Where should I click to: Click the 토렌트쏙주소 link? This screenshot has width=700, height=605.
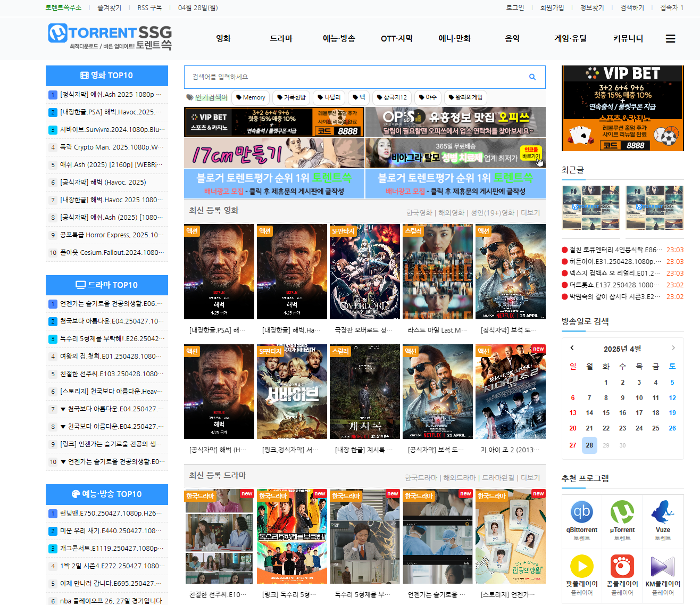tap(63, 7)
